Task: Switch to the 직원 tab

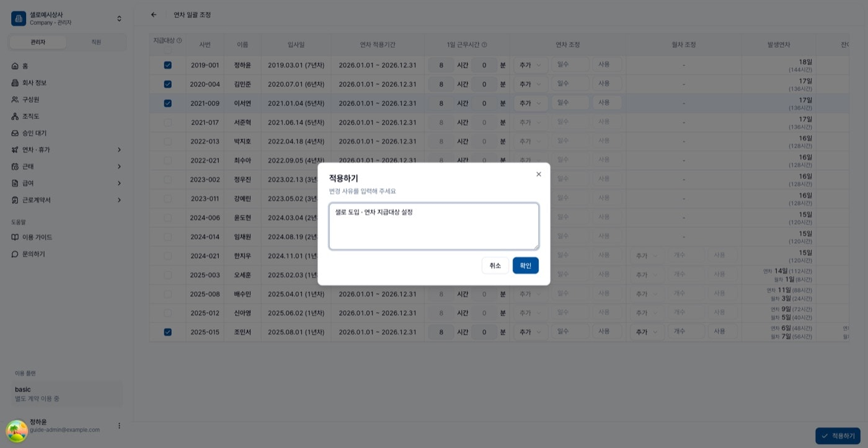Action: click(x=96, y=42)
